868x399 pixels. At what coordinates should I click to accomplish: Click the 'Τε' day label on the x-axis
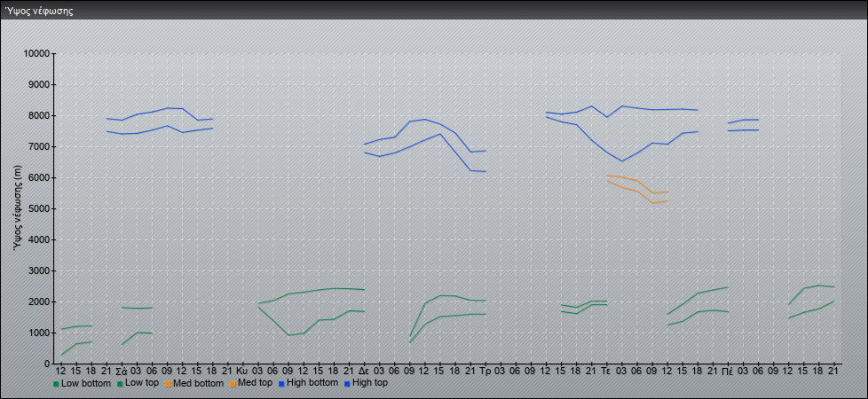pos(606,371)
